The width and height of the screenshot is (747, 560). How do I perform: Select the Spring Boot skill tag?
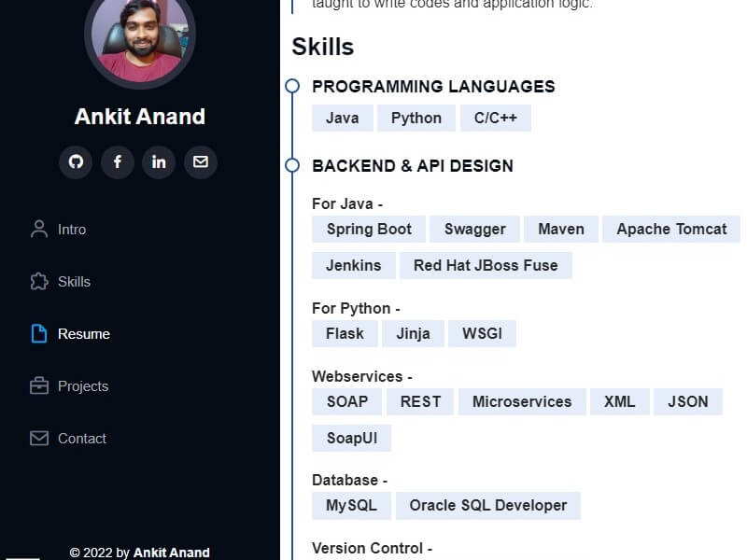[x=369, y=229]
